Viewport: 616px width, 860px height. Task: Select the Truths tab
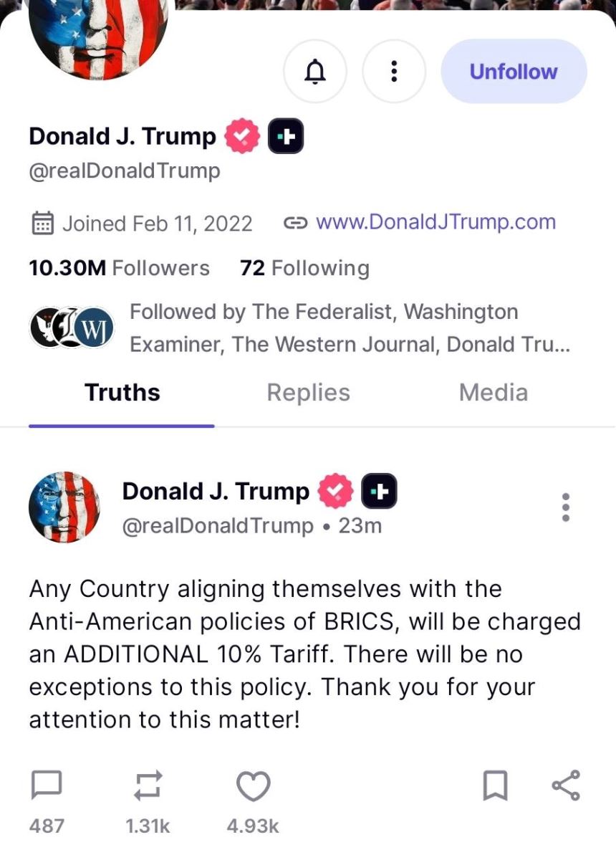[x=122, y=393]
